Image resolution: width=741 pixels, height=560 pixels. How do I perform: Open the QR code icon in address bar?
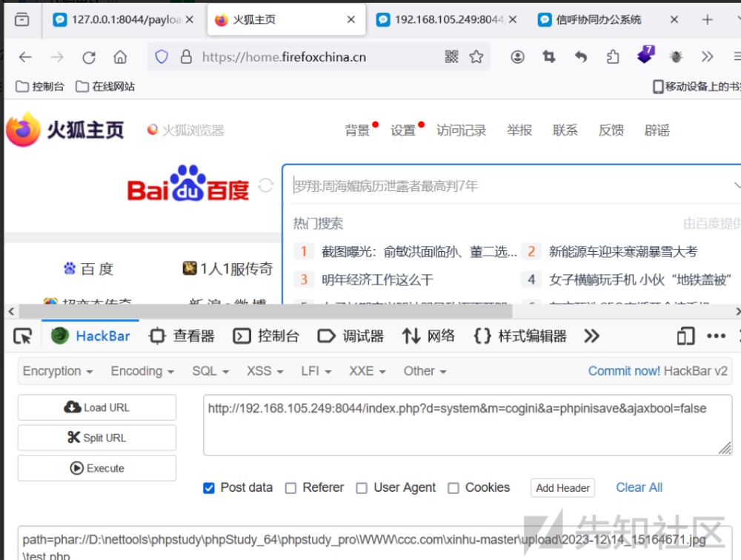click(451, 57)
